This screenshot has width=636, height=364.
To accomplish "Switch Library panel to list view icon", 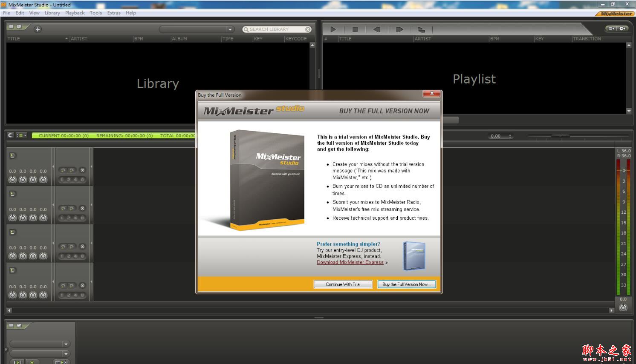I will [x=12, y=27].
